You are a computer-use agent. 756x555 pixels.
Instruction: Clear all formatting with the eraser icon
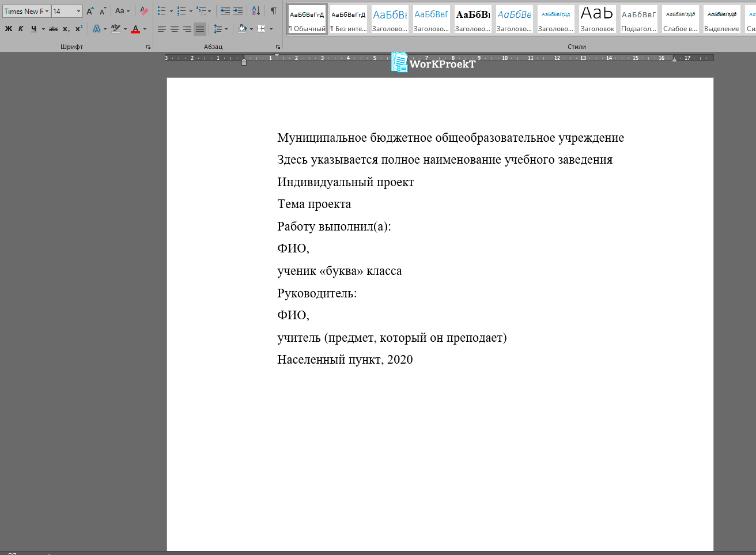(144, 11)
